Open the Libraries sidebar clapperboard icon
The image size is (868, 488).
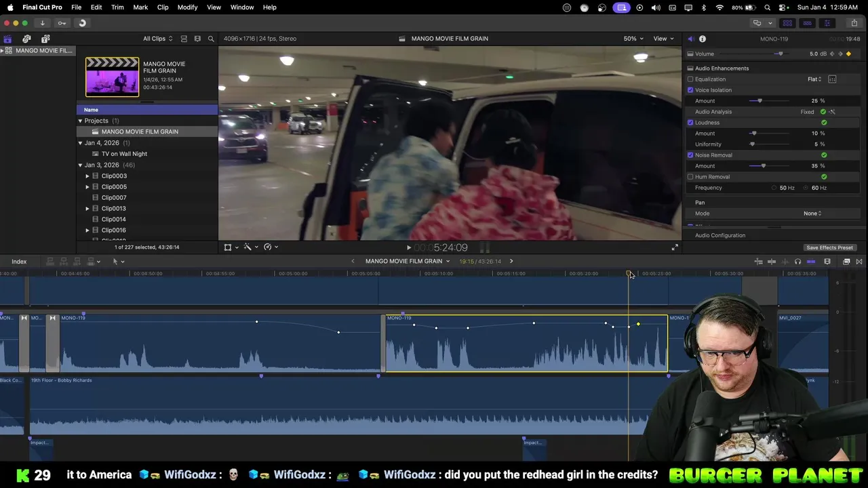point(7,39)
